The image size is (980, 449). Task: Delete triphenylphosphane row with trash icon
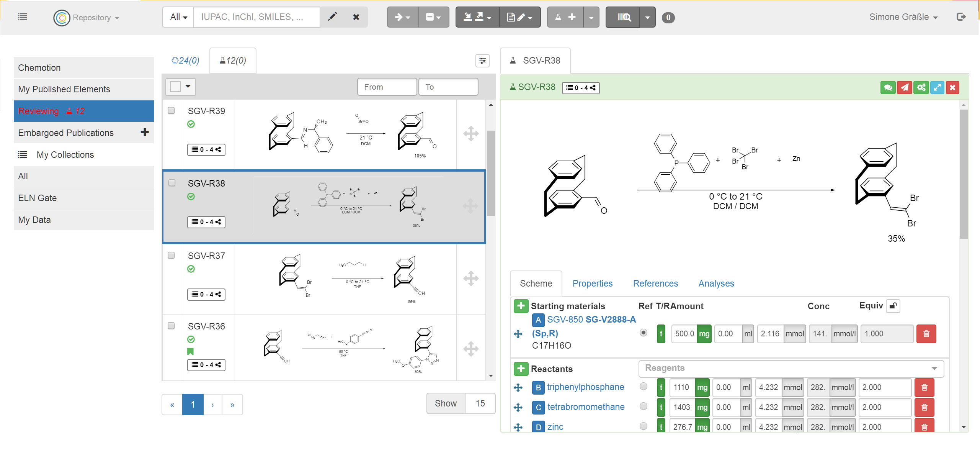coord(924,387)
